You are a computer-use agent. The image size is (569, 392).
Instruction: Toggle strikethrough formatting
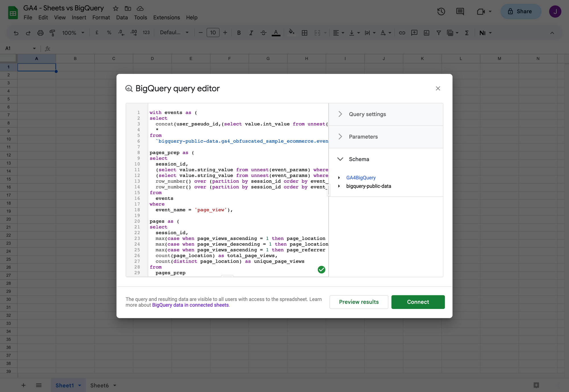tap(263, 33)
